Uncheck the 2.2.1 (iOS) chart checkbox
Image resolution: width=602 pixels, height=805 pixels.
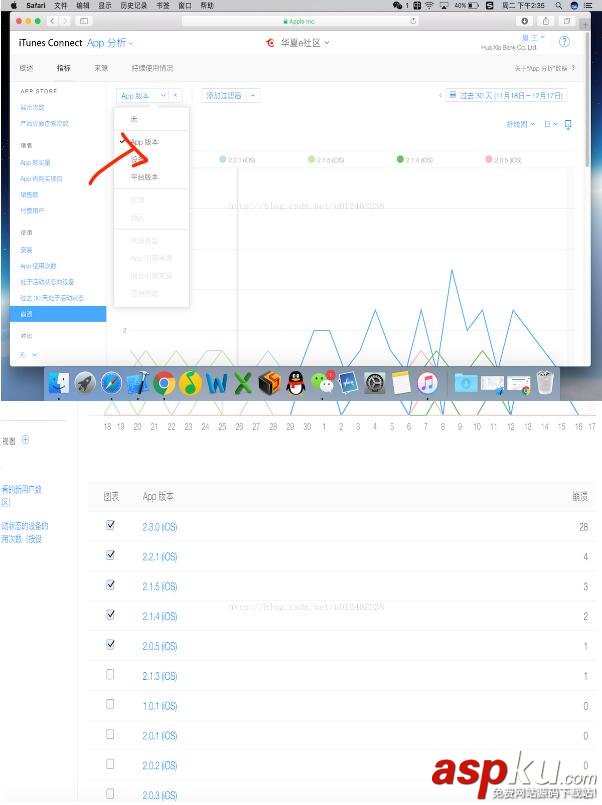click(110, 554)
